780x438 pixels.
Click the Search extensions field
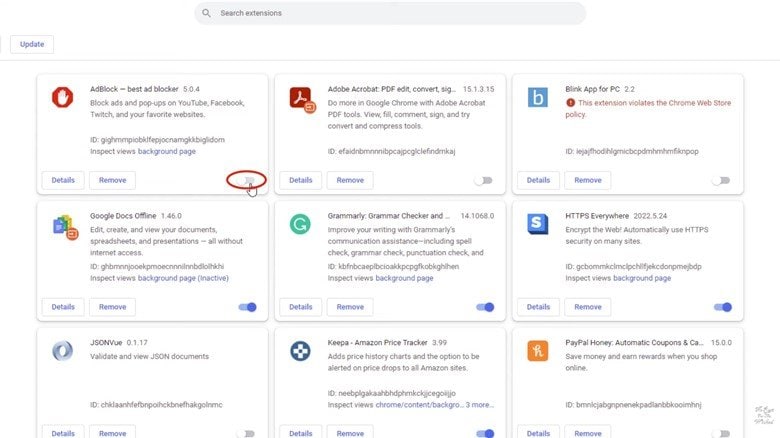pos(390,13)
